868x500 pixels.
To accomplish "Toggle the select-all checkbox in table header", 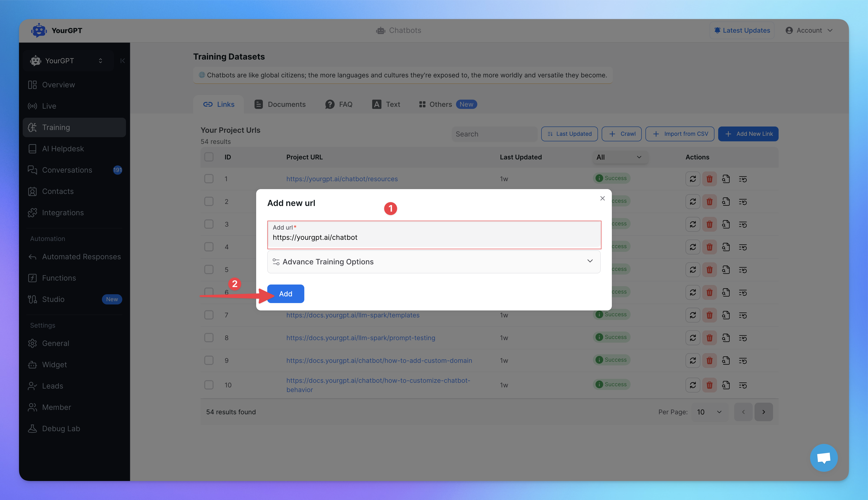I will [x=209, y=157].
